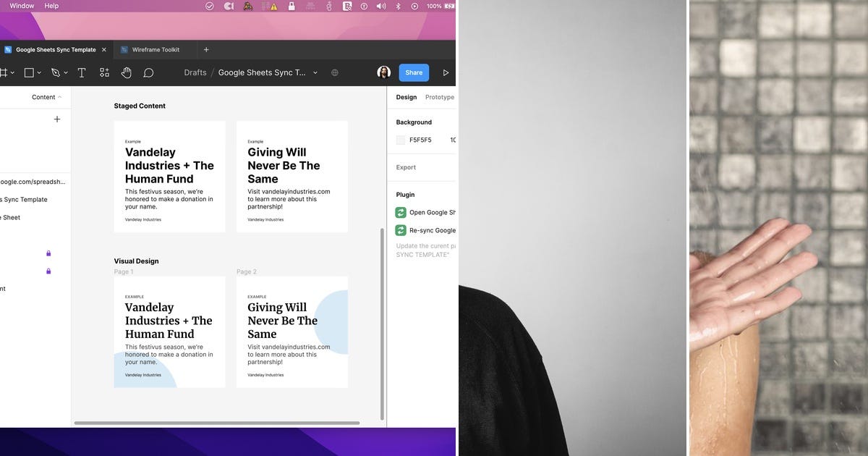The height and width of the screenshot is (456, 868).
Task: Click the horizontal scrollbar below the canvas
Action: pos(217,422)
